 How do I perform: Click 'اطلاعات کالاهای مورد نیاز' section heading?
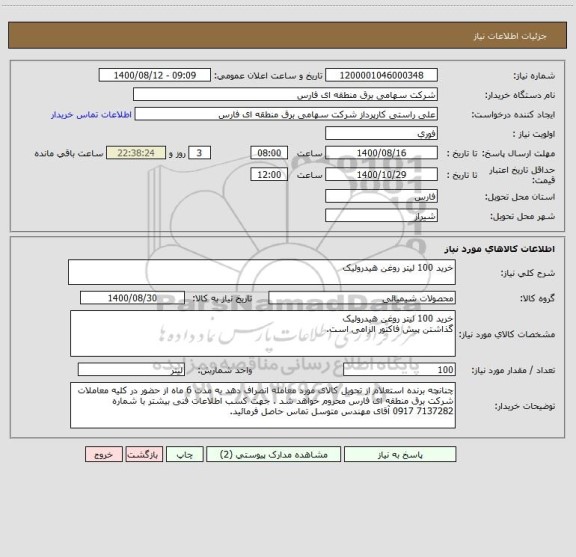click(500, 249)
